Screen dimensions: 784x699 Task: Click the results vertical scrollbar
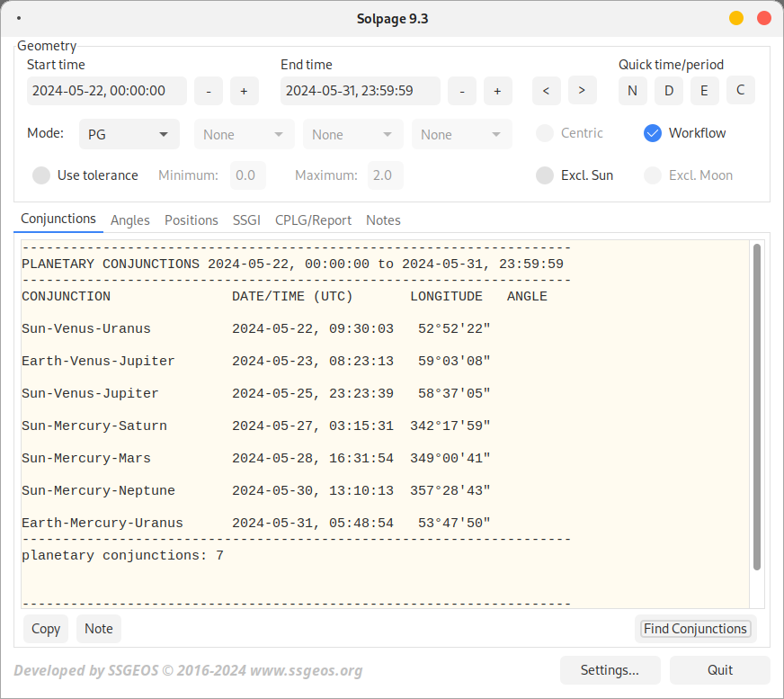756,407
